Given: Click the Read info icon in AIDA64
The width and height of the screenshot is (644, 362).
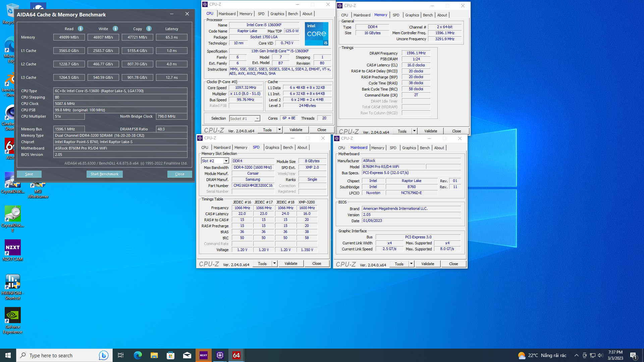Looking at the screenshot, I should (80, 28).
